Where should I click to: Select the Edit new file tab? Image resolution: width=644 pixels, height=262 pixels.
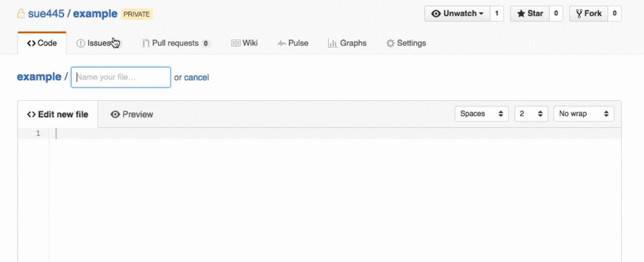tap(57, 115)
